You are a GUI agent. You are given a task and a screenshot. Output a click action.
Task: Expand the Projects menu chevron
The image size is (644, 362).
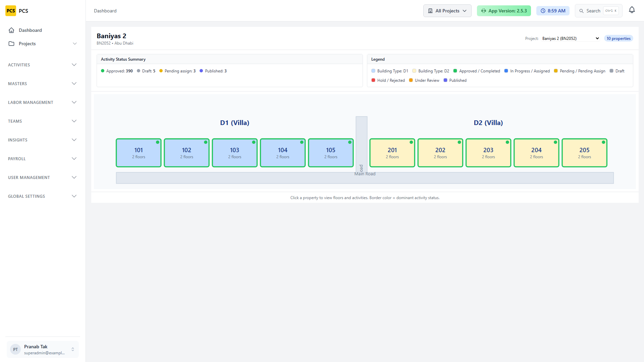click(x=75, y=44)
